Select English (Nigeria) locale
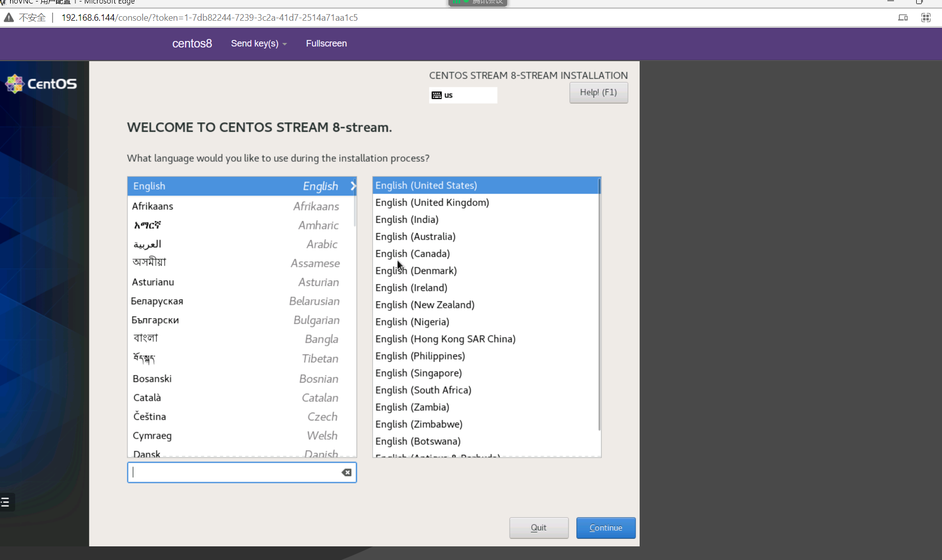 coord(485,322)
